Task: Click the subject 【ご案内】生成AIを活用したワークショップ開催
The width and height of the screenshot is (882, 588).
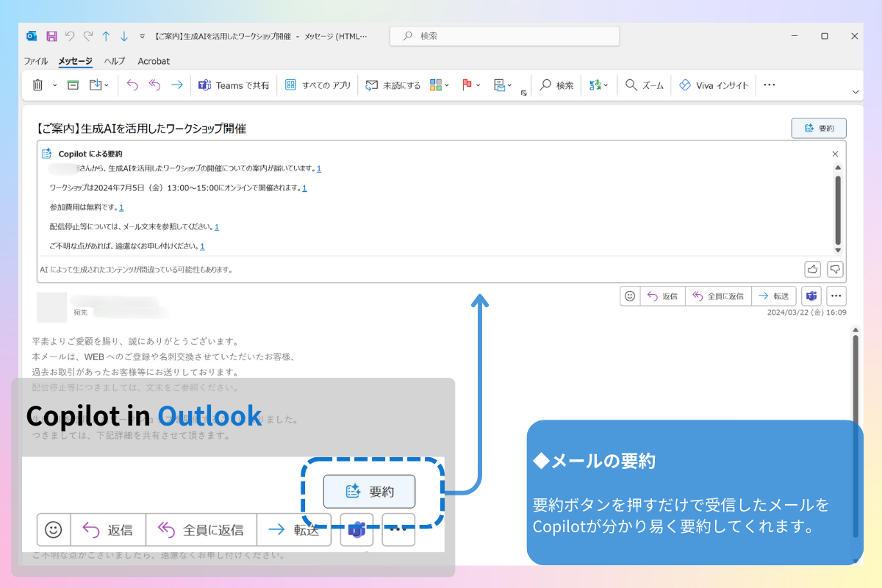Action: click(x=140, y=129)
